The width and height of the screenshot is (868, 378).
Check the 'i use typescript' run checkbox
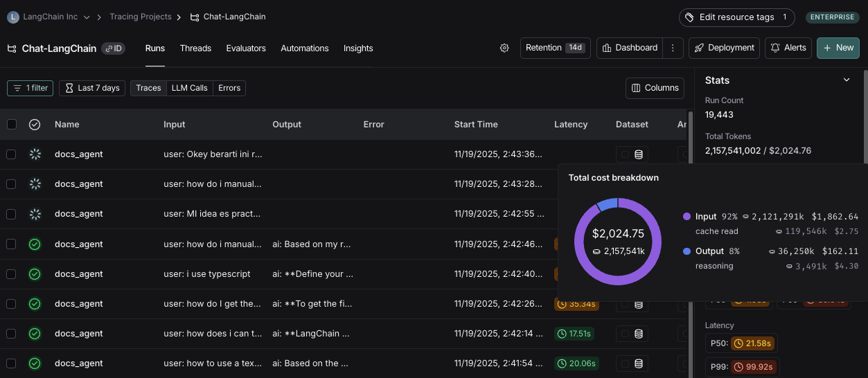(x=11, y=273)
